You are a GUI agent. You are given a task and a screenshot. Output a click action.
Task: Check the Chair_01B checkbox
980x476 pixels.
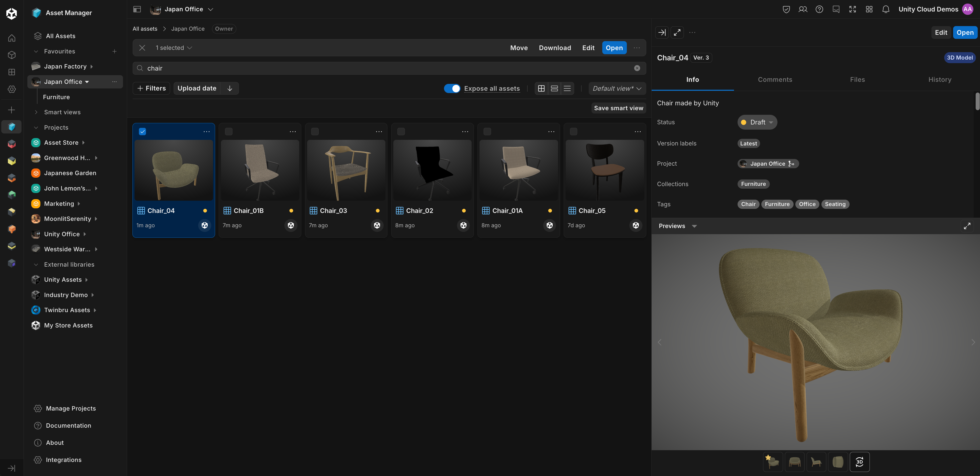(229, 132)
